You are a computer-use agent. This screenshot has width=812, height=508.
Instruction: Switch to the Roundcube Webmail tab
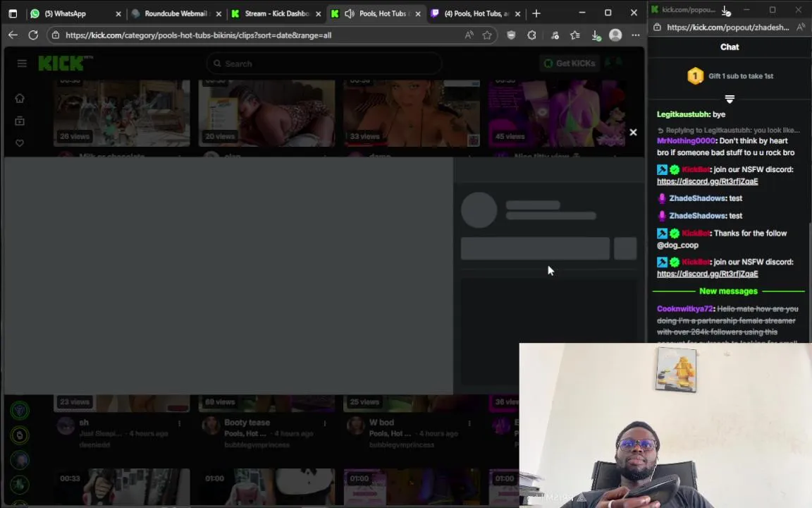pos(176,13)
